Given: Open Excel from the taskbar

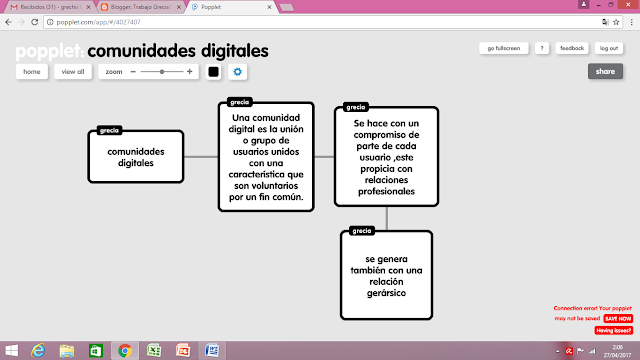Looking at the screenshot, I should 154,351.
